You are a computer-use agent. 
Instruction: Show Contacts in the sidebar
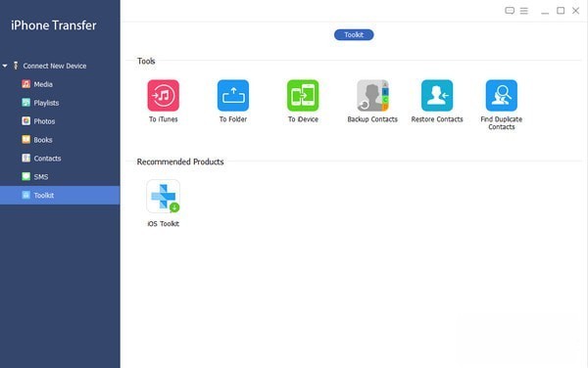pyautogui.click(x=60, y=159)
